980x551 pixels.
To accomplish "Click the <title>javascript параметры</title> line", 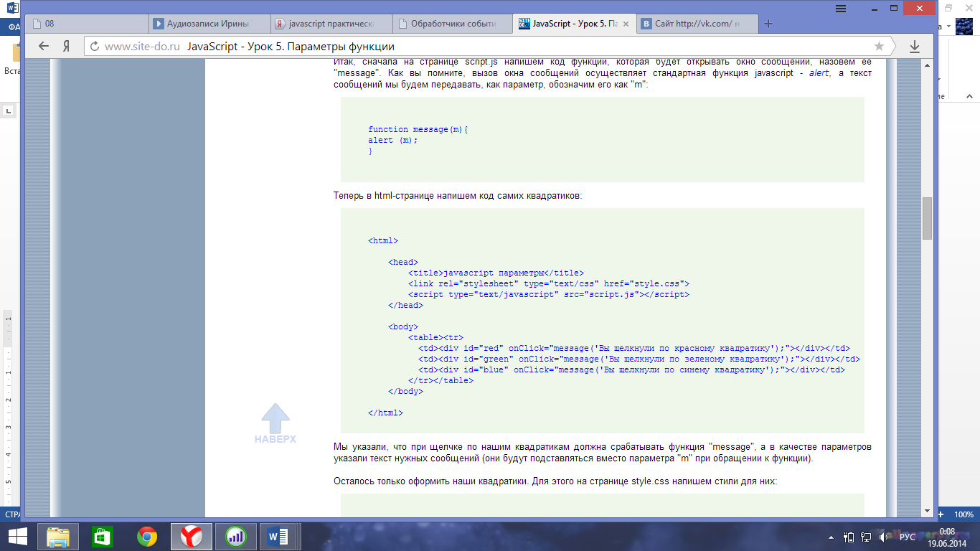I will click(496, 273).
